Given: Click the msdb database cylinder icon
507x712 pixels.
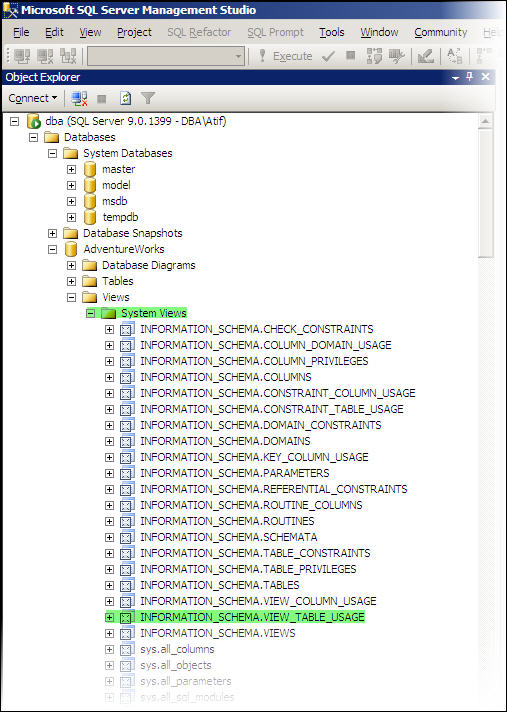Looking at the screenshot, I should [90, 201].
